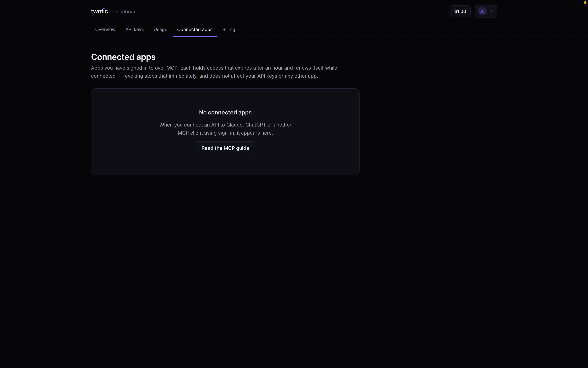
Task: Click the orange dot indicator in corner
Action: (x=585, y=2)
